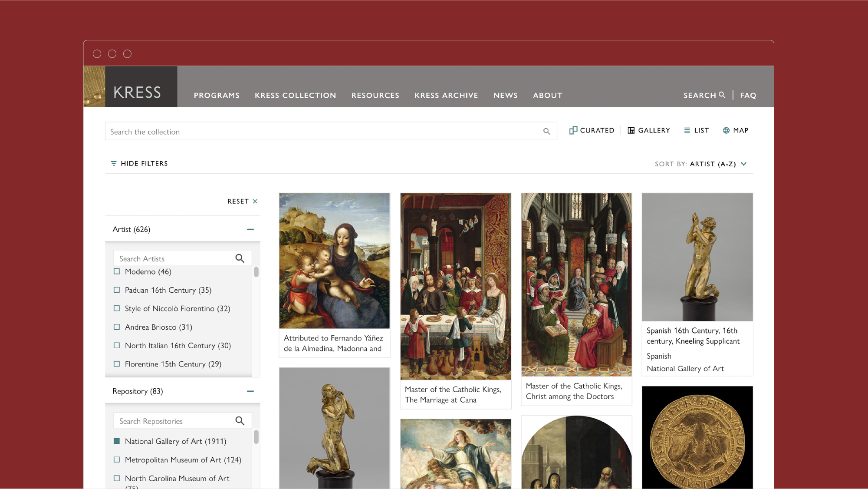Image resolution: width=868 pixels, height=489 pixels.
Task: Switch to Curated view
Action: [592, 130]
